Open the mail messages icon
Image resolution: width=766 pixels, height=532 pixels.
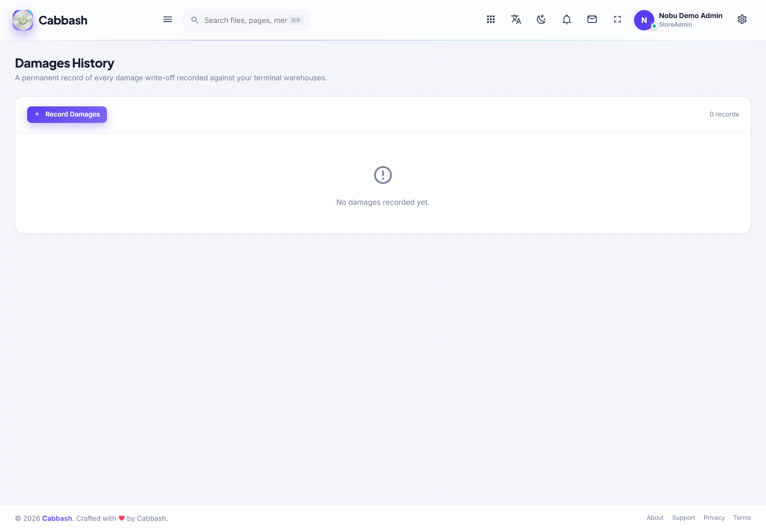pos(592,19)
